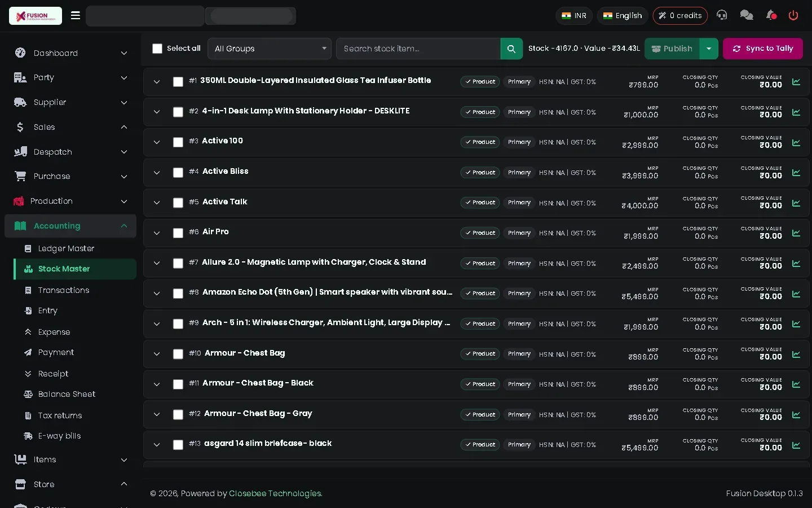
Task: Expand row #8 Amazon Echo Dot
Action: 157,294
